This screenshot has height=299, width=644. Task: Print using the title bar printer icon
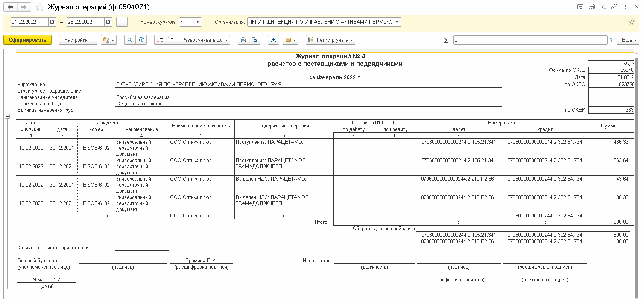pos(592,7)
